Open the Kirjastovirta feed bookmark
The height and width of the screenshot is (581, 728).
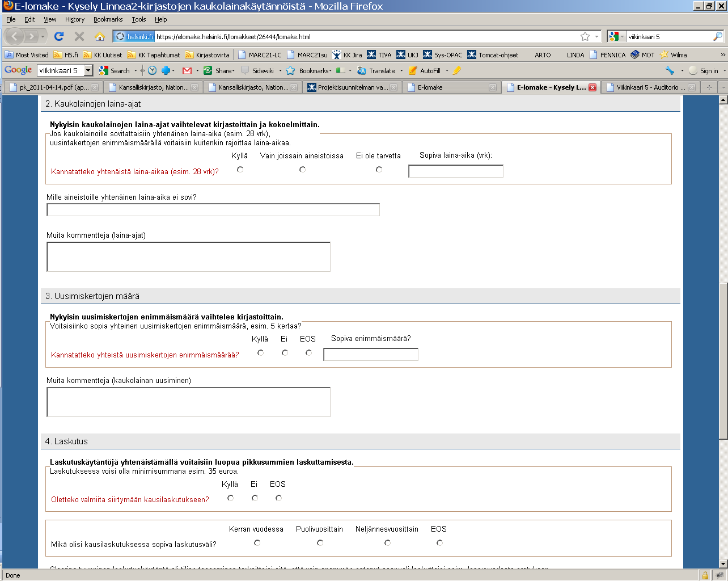(208, 55)
